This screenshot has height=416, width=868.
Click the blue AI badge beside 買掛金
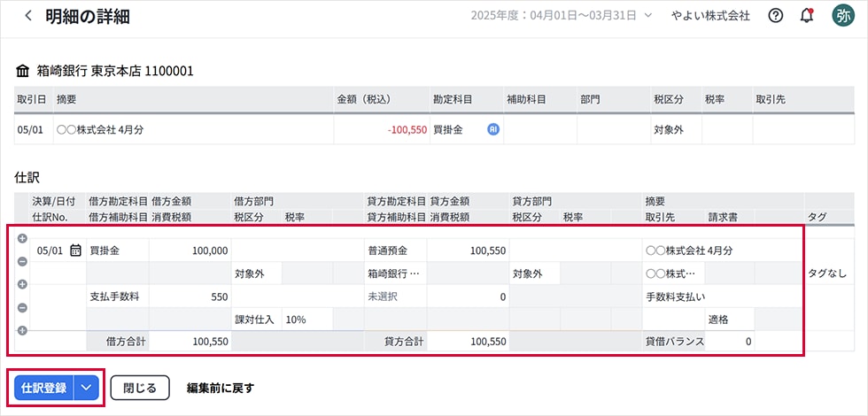click(x=493, y=129)
